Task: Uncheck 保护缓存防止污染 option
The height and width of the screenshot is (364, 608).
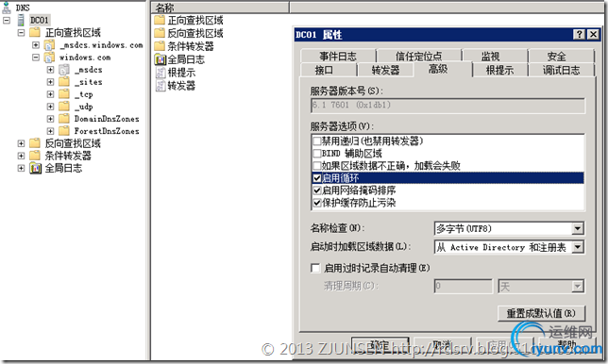Action: click(x=317, y=203)
